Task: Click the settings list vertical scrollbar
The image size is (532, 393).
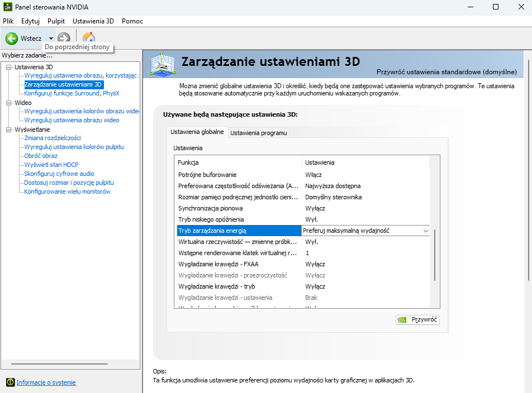Action: click(x=435, y=255)
